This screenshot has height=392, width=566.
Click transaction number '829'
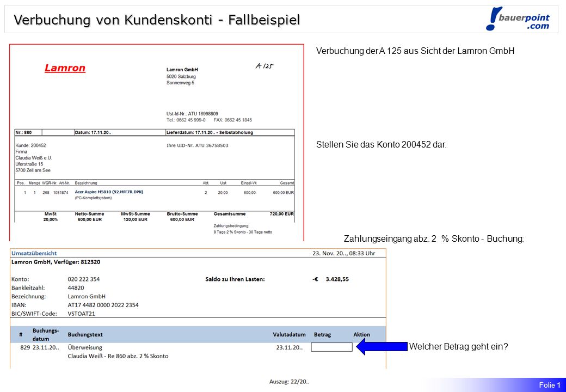coord(25,347)
